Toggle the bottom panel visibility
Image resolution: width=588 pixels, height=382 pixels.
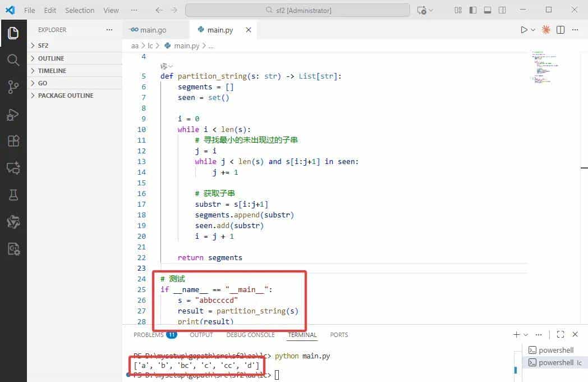point(488,10)
